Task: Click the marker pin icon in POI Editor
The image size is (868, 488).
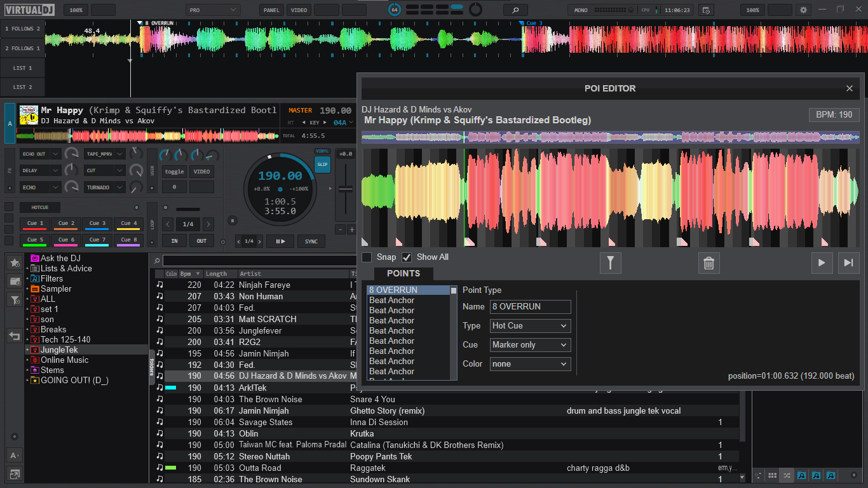Action: (x=610, y=262)
